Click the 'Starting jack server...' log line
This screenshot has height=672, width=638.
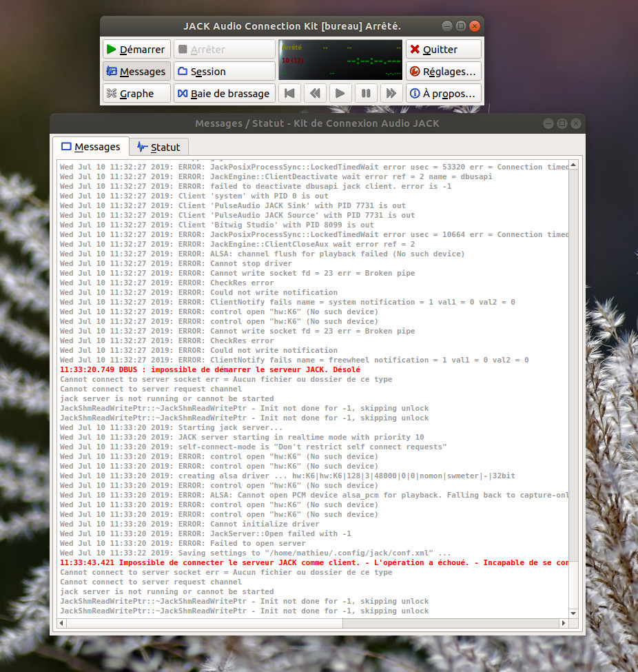click(x=171, y=427)
